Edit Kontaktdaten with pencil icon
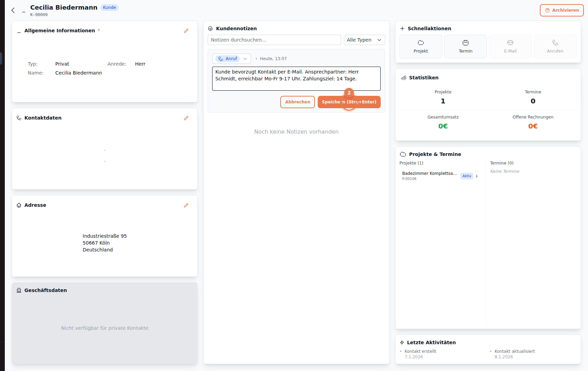Screen dimensions: 588x371 (186, 118)
